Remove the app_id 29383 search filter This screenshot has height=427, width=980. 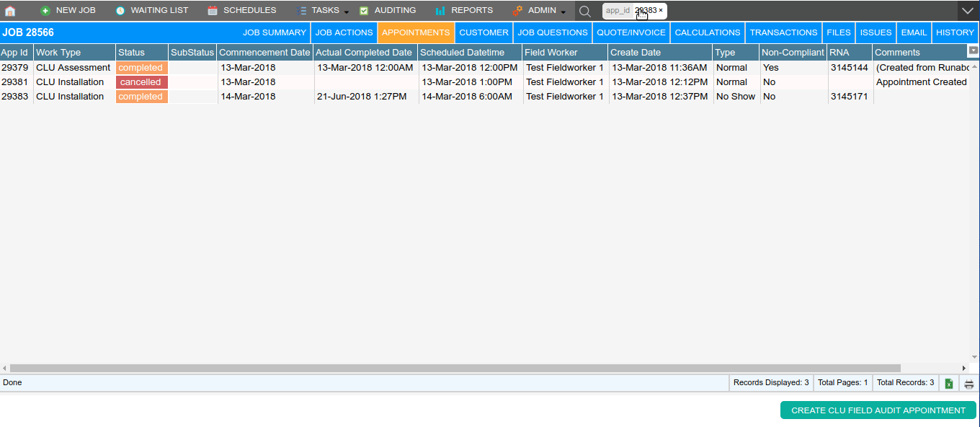click(661, 11)
